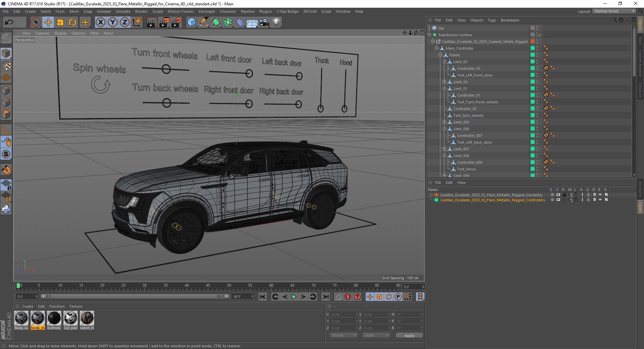The image size is (644, 349).
Task: Click the Undo arrow icon
Action: point(9,22)
